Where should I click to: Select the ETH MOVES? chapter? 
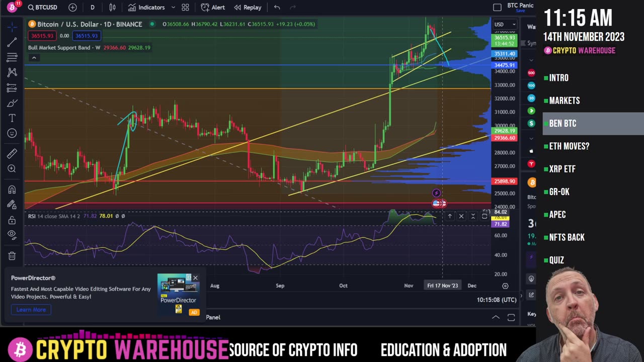pyautogui.click(x=569, y=146)
